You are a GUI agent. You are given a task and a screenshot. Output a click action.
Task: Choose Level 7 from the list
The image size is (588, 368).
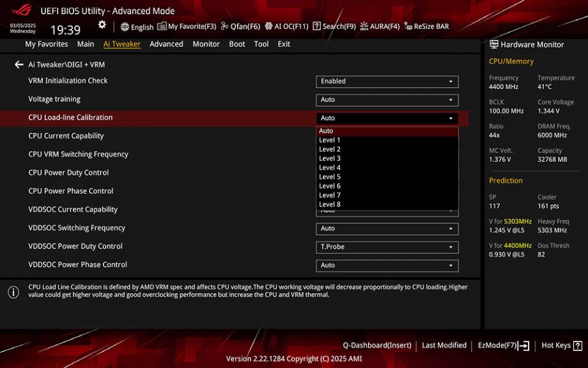(387, 195)
